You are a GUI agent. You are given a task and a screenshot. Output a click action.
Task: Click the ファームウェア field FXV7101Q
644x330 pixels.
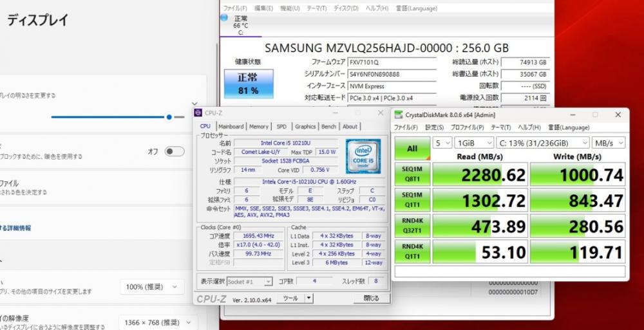pyautogui.click(x=392, y=62)
